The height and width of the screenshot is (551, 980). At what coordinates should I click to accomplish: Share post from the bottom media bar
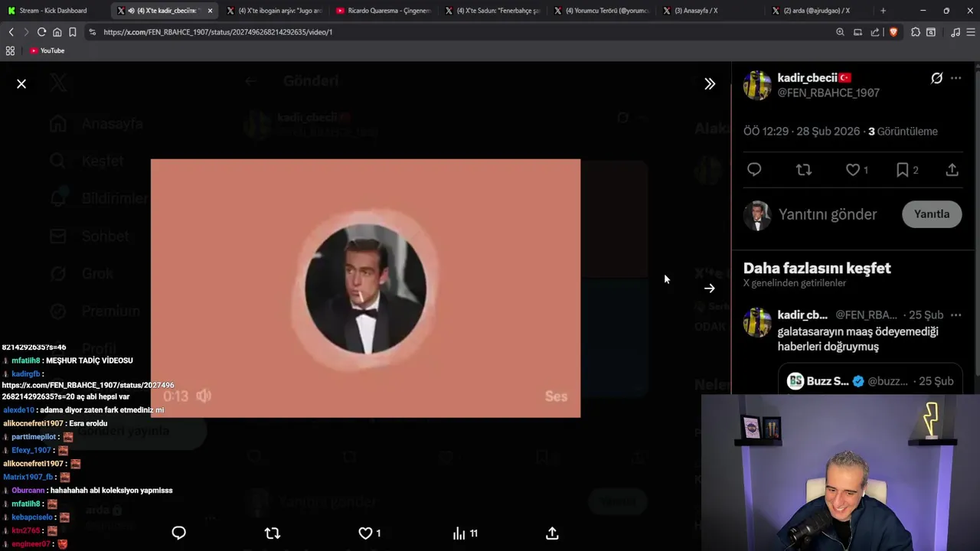(552, 533)
